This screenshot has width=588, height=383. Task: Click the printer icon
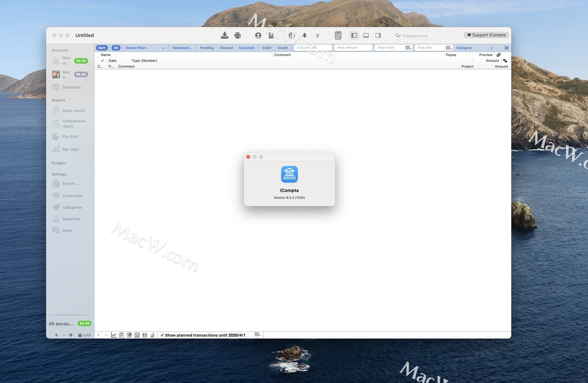click(x=237, y=35)
